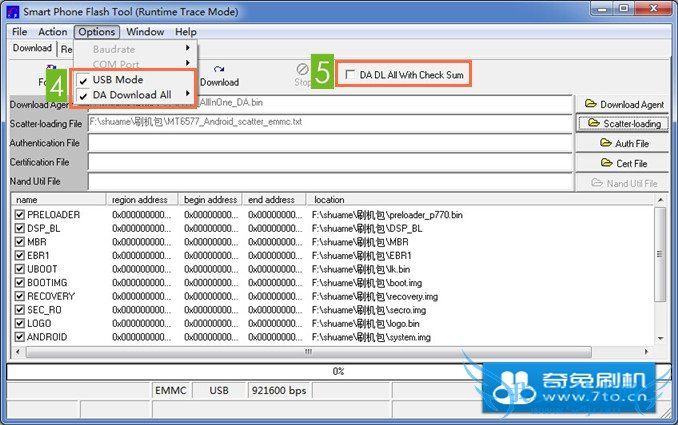Click the Flash Tool title bar app icon
This screenshot has height=425, width=678.
click(x=13, y=11)
